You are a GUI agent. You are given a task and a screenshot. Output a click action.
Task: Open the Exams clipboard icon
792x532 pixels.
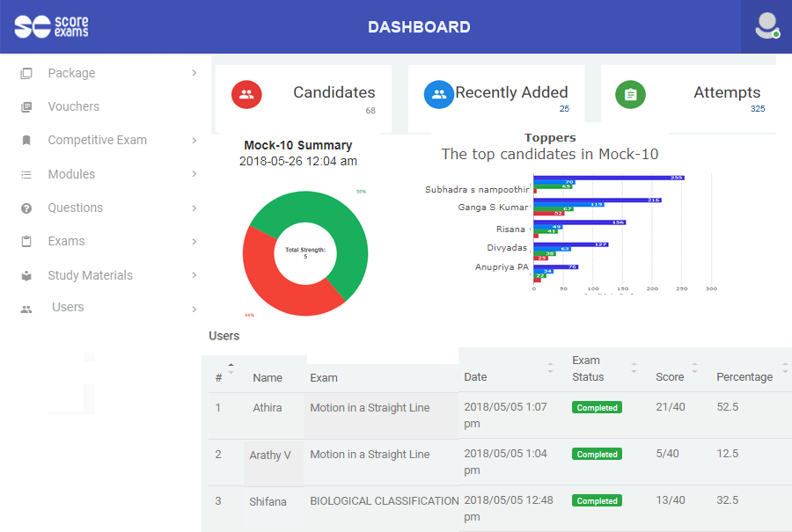tap(26, 241)
